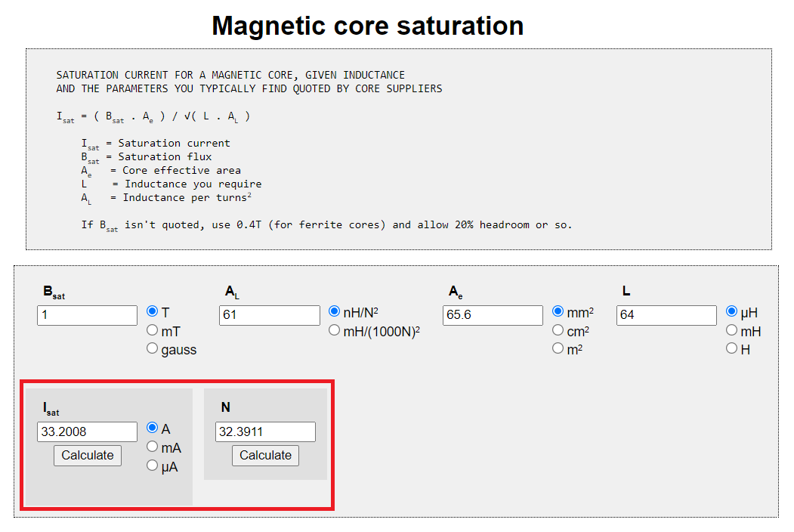
Task: Click the N turns result field
Action: click(x=265, y=432)
